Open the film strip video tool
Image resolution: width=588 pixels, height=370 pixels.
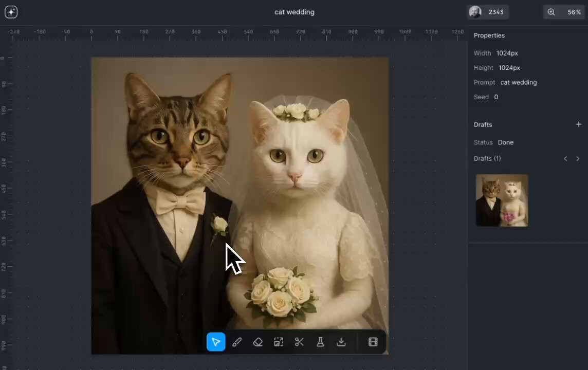pyautogui.click(x=373, y=342)
